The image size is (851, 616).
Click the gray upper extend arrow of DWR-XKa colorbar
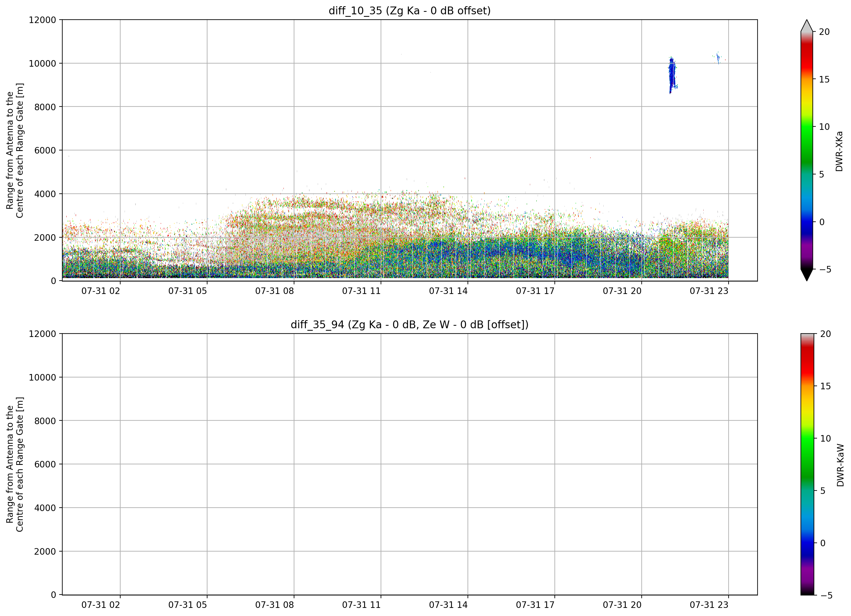(807, 26)
